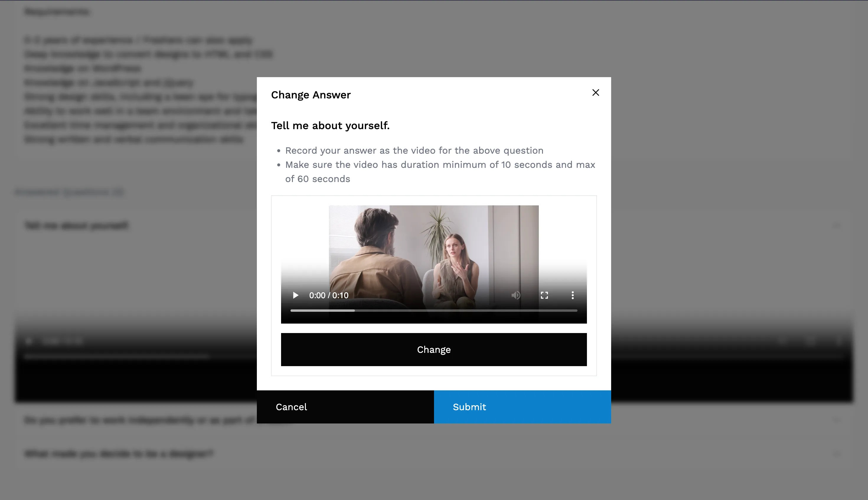The width and height of the screenshot is (868, 500).
Task: Expand the 'Do you prefer to work independently' chevron
Action: (837, 420)
